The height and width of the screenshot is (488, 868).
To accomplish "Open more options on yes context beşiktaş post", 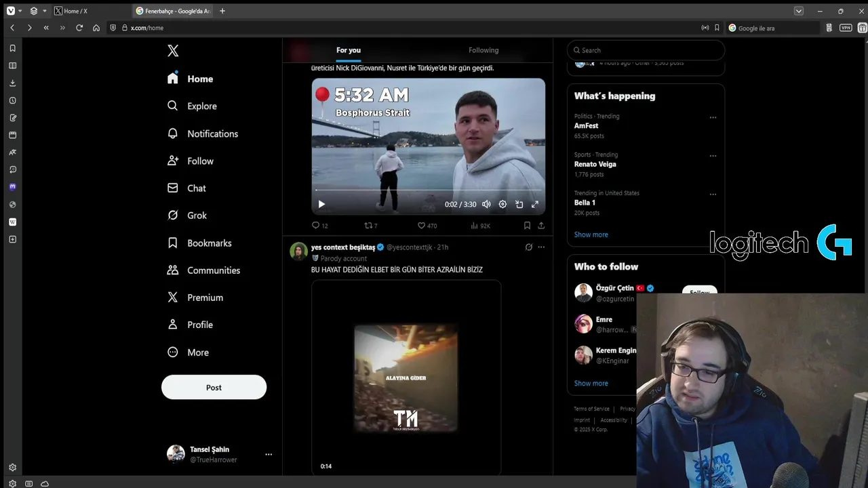I will tap(541, 247).
